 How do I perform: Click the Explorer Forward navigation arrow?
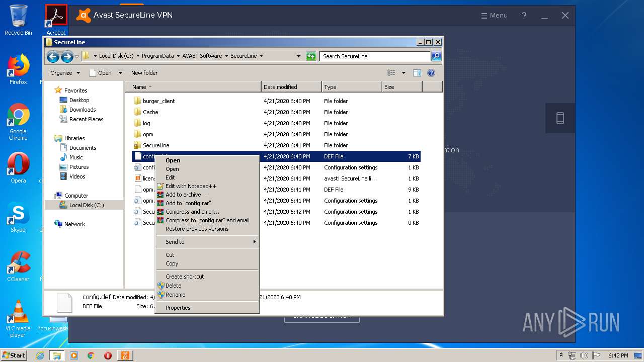click(x=67, y=56)
